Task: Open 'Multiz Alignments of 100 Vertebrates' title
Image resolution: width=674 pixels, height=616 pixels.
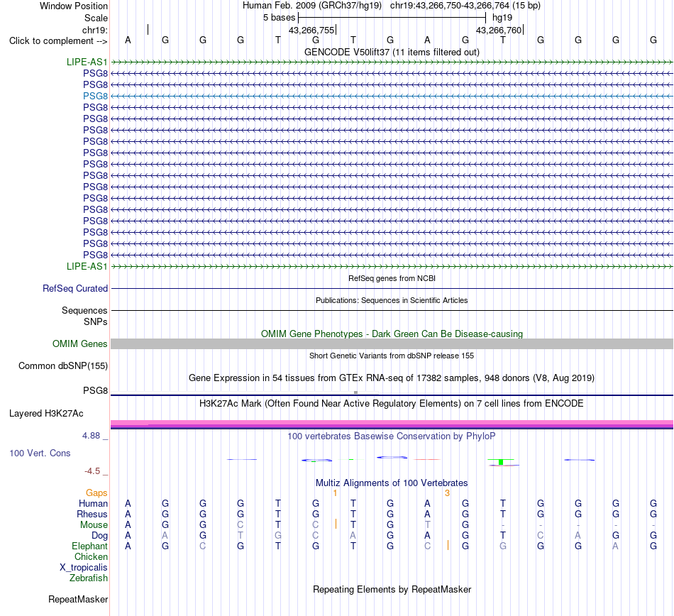Action: click(x=392, y=483)
